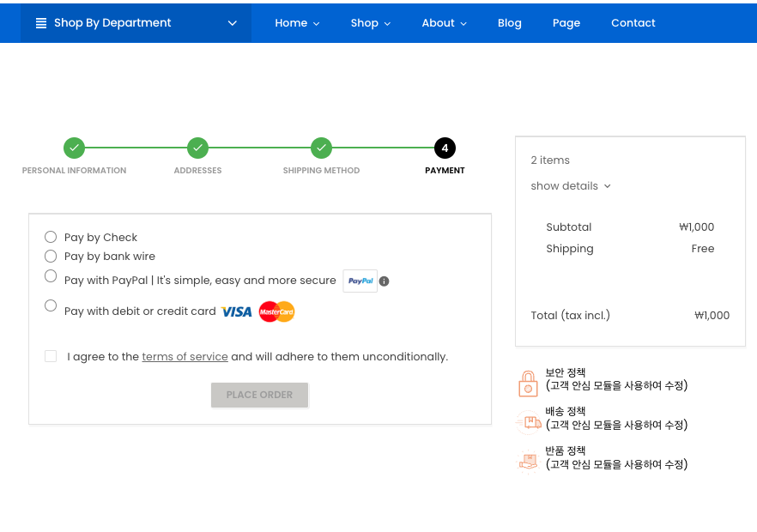This screenshot has height=532, width=757.
Task: Open the Contact page
Action: coord(633,23)
